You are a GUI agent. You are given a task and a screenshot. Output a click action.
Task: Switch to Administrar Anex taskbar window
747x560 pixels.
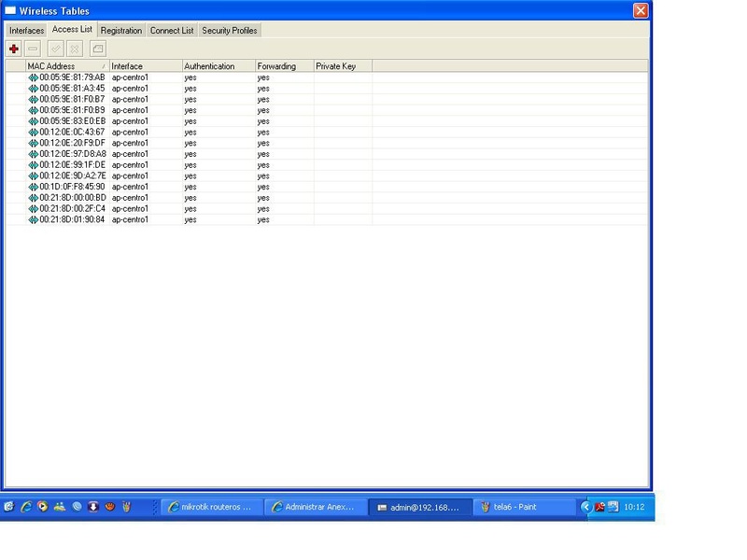(316, 507)
